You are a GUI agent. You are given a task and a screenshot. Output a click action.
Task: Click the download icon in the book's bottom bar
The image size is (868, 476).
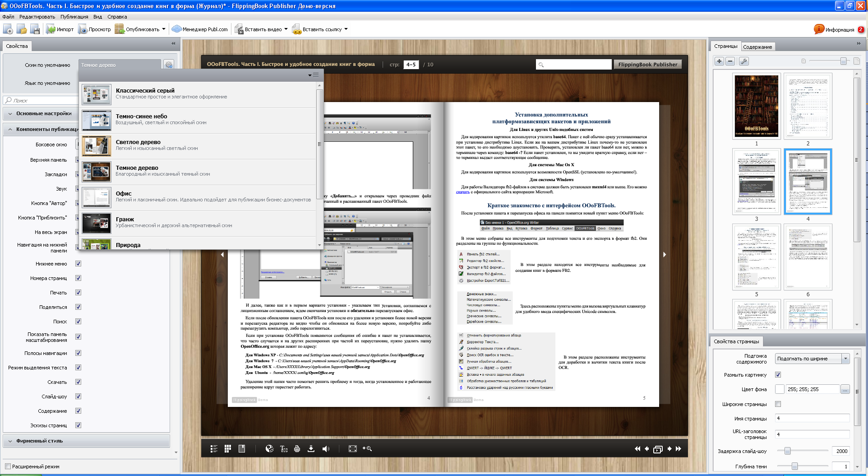point(311,448)
